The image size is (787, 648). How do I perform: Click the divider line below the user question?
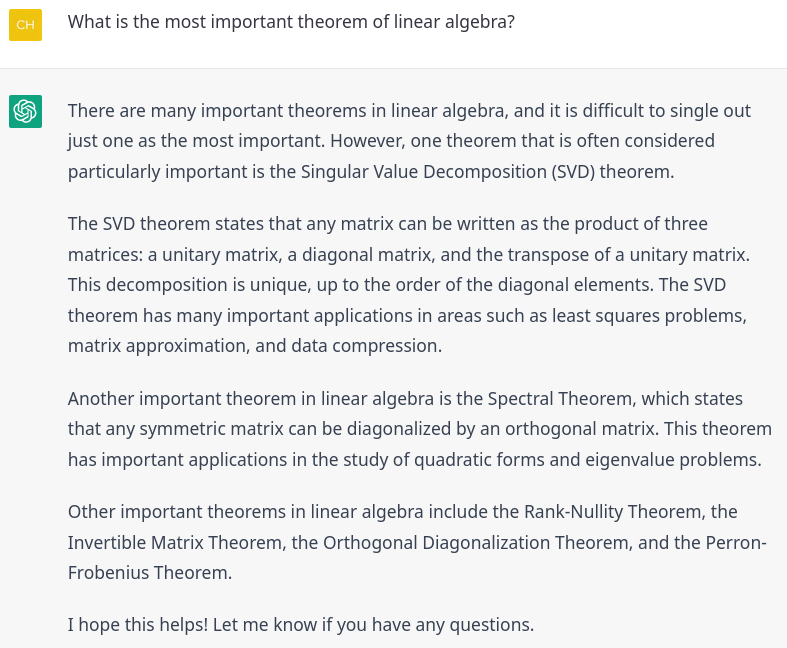[x=394, y=68]
